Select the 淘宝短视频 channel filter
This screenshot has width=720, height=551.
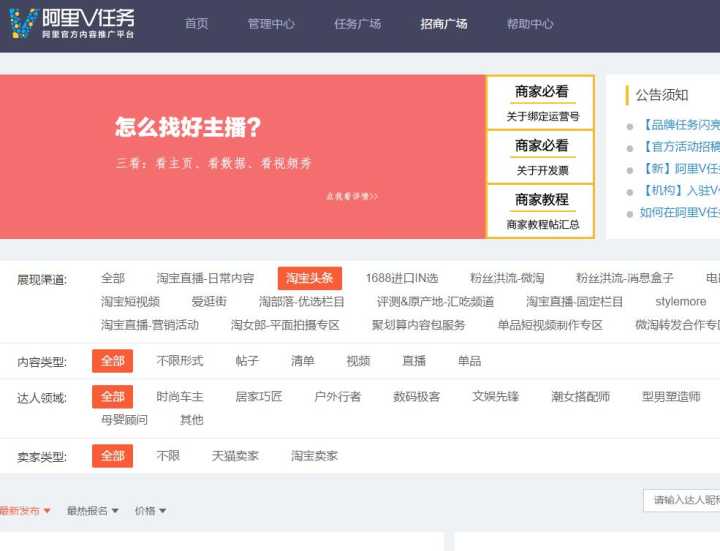coord(130,302)
